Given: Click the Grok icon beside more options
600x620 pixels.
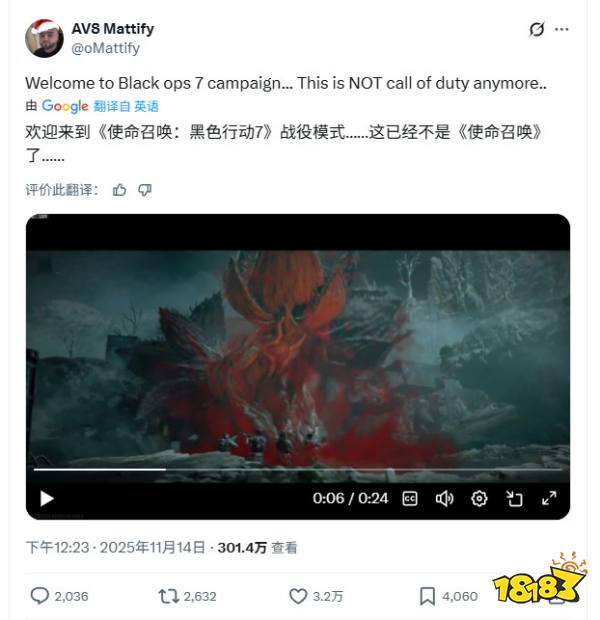Looking at the screenshot, I should coord(537,29).
